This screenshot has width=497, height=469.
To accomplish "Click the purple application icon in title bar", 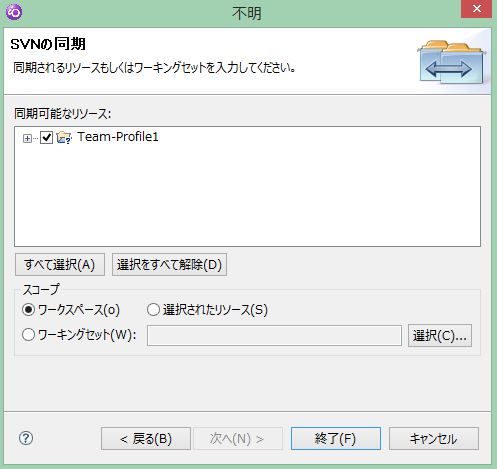I will [14, 12].
